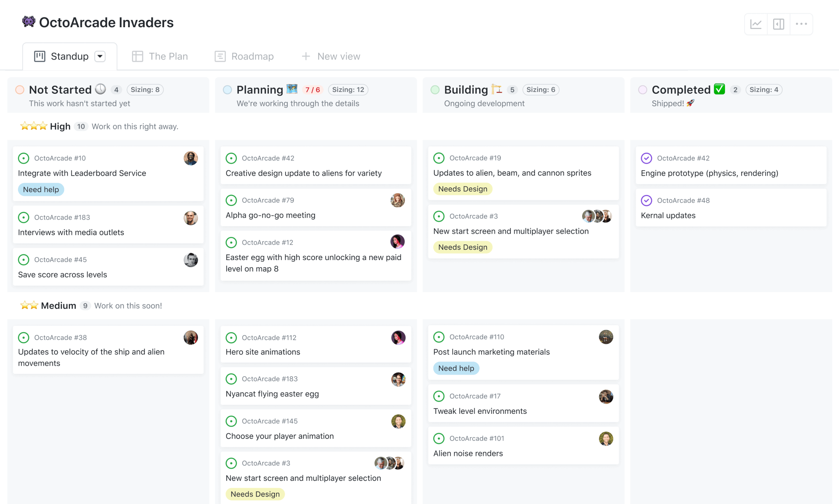The height and width of the screenshot is (504, 839).
Task: Open issue OctoArcade #183 Interviews with media outlets
Action: pos(71,232)
